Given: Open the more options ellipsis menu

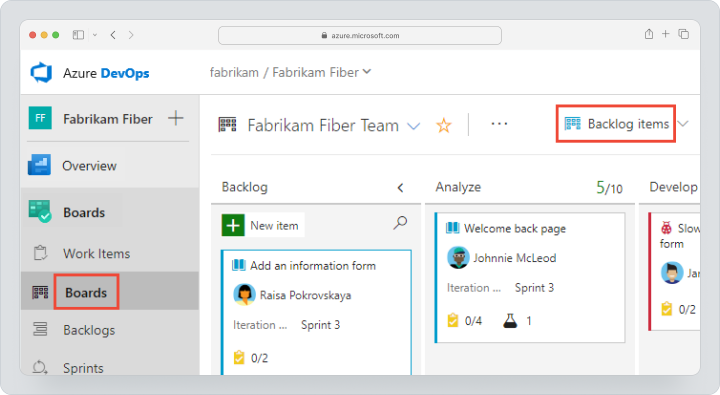Looking at the screenshot, I should [499, 124].
